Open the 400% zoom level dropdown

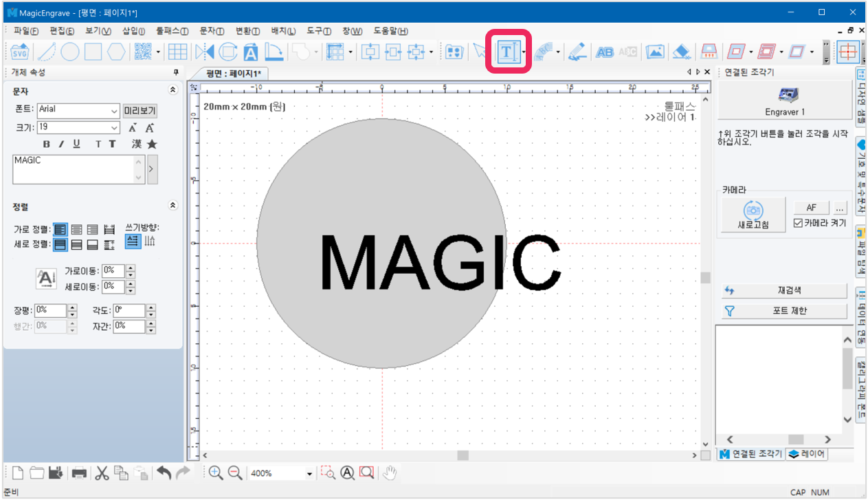(309, 473)
